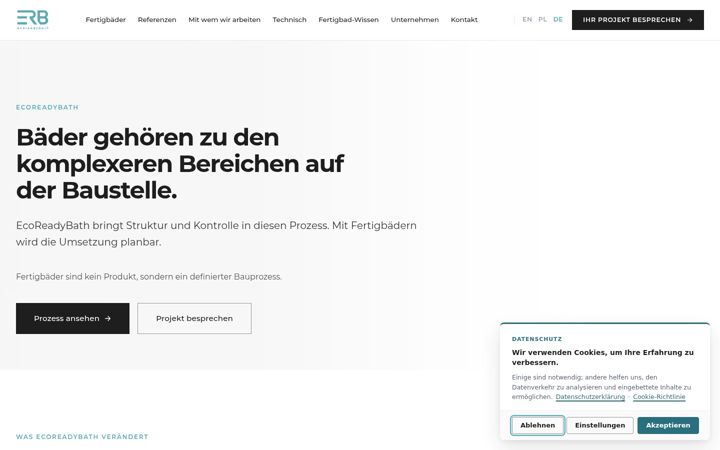This screenshot has height=450, width=720.
Task: Open the Fertigbäder menu item
Action: coord(106,20)
